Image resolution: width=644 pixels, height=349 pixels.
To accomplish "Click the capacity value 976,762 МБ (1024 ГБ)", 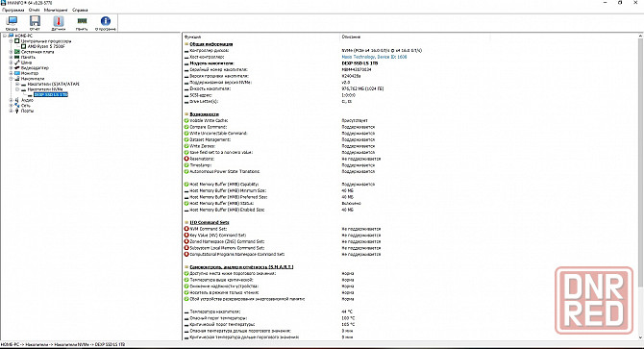I will coord(362,88).
